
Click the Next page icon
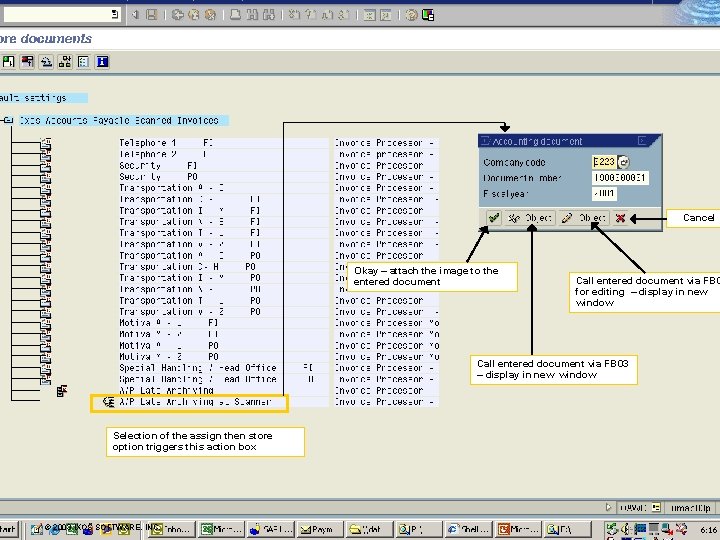327,15
